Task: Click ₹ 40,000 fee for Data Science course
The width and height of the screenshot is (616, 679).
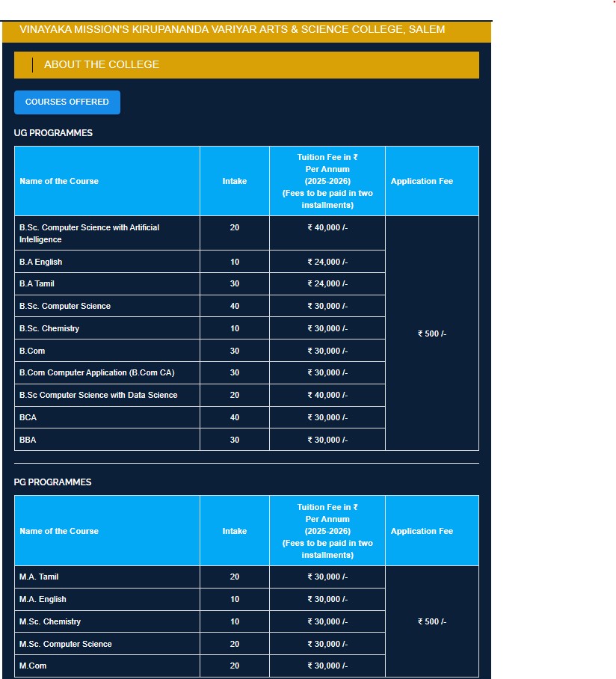Action: pos(327,395)
